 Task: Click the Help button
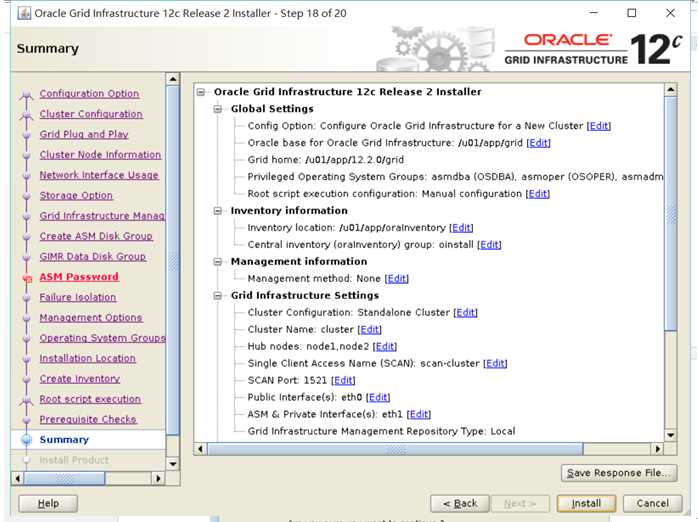[48, 503]
